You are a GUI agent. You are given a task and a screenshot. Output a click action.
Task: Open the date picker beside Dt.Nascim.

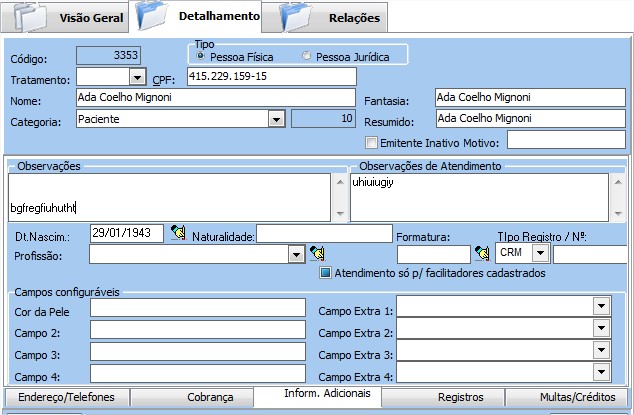pos(178,233)
